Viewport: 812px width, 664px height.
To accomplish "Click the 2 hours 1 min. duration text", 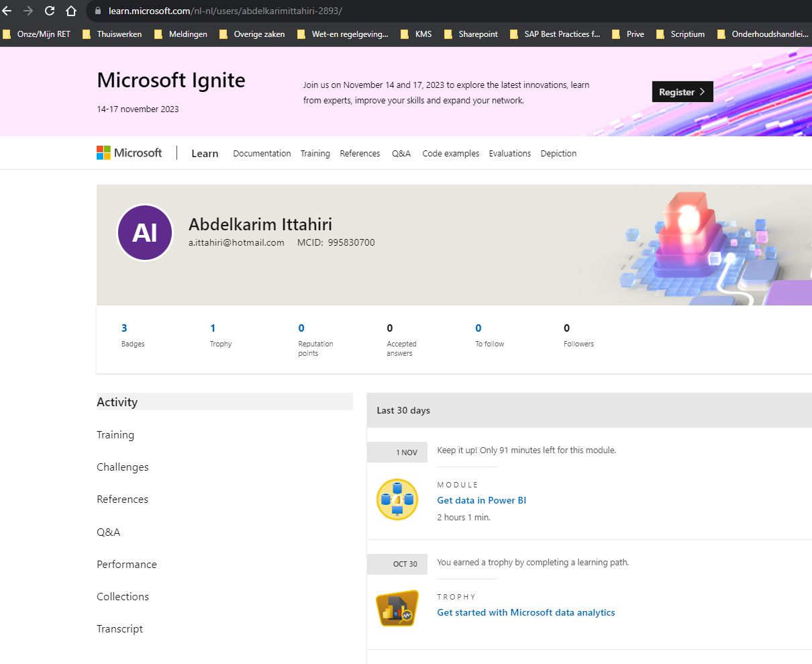I will (464, 518).
